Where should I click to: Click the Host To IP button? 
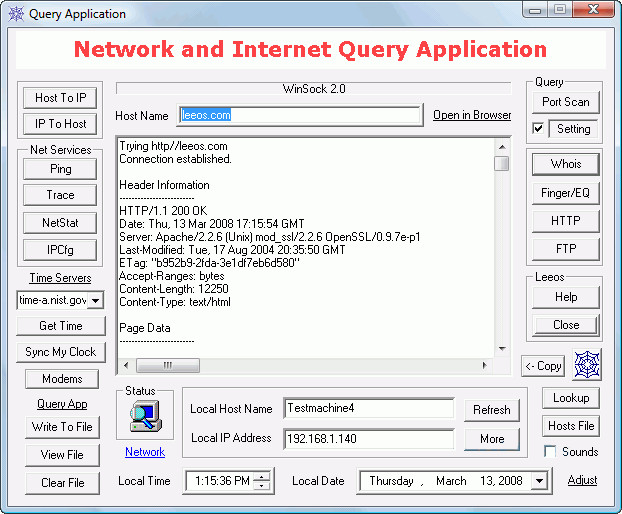(60, 98)
